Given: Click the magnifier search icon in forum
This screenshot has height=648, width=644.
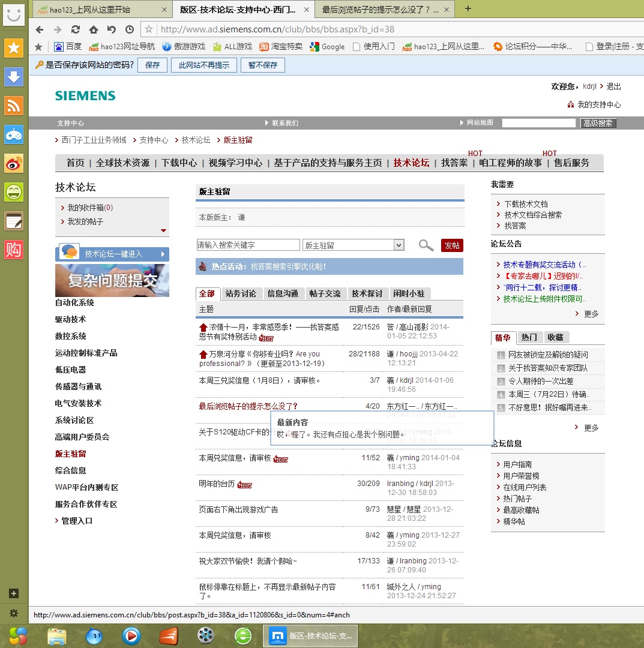Looking at the screenshot, I should 426,245.
